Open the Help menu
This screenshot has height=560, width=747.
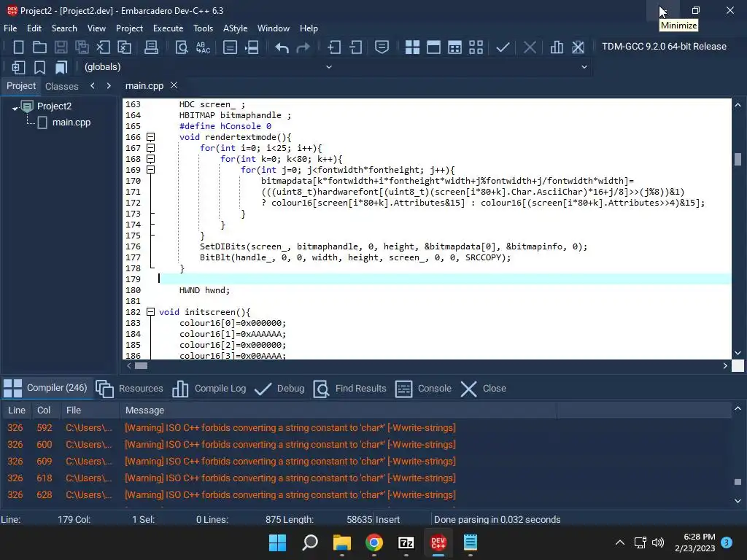tap(309, 28)
